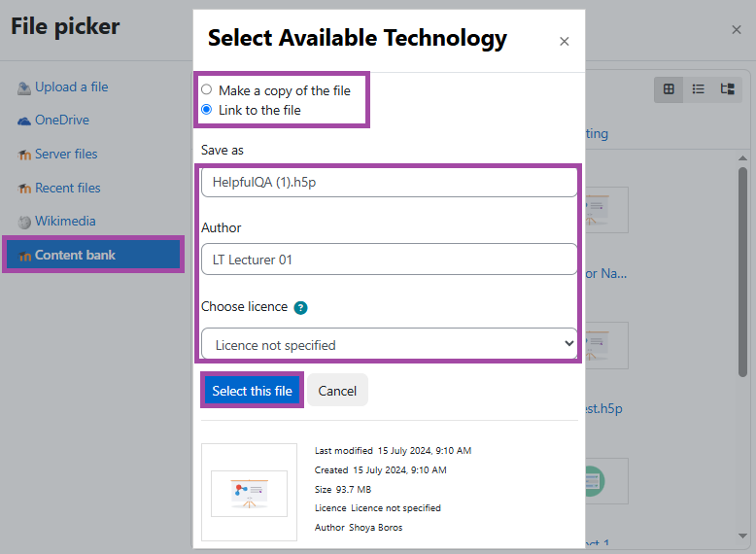Viewport: 756px width, 554px height.
Task: Browse 'Recent files' repository
Action: (67, 188)
